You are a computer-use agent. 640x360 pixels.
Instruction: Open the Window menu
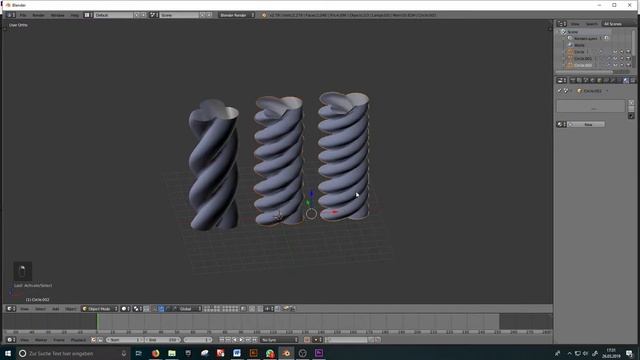[x=58, y=15]
